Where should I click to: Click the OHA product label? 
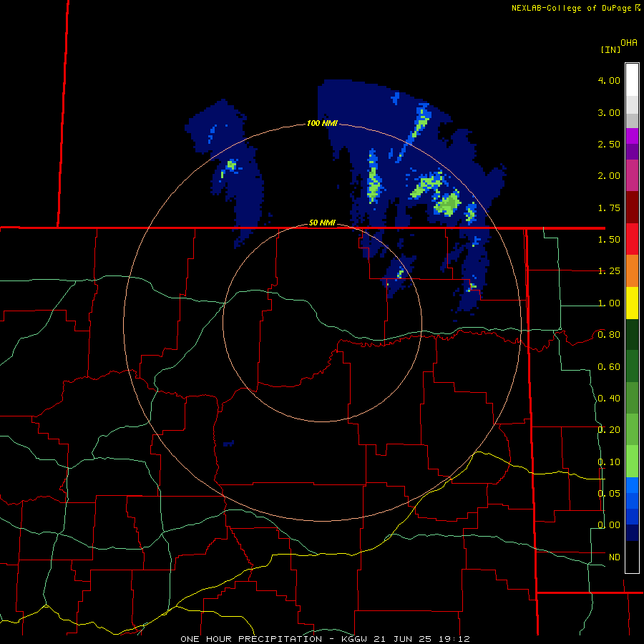tap(629, 43)
